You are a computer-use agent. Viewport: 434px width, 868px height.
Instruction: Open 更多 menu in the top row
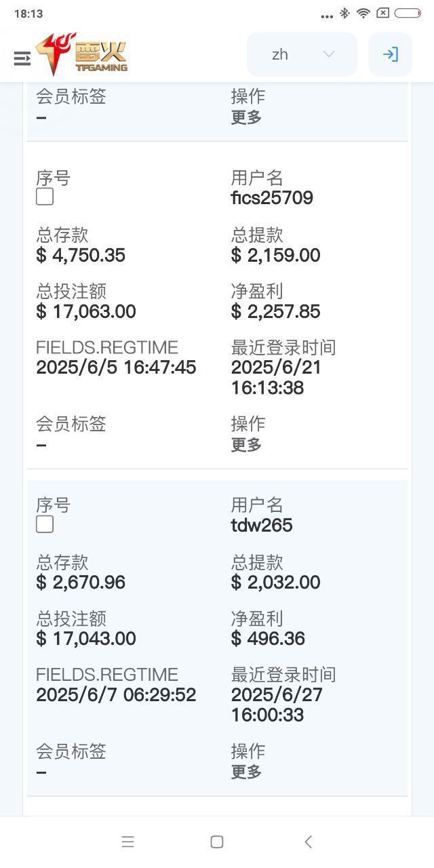click(246, 117)
